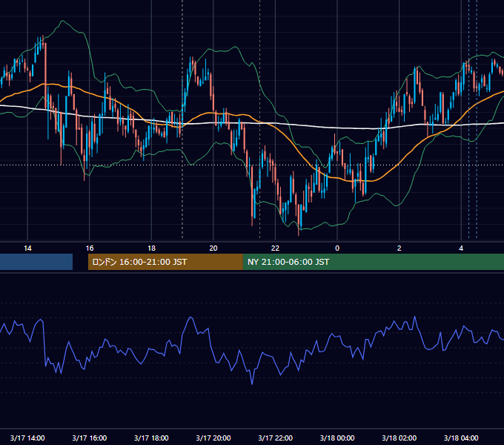This screenshot has width=504, height=445.
Task: Click the unlabeled blue session bar
Action: (x=36, y=262)
